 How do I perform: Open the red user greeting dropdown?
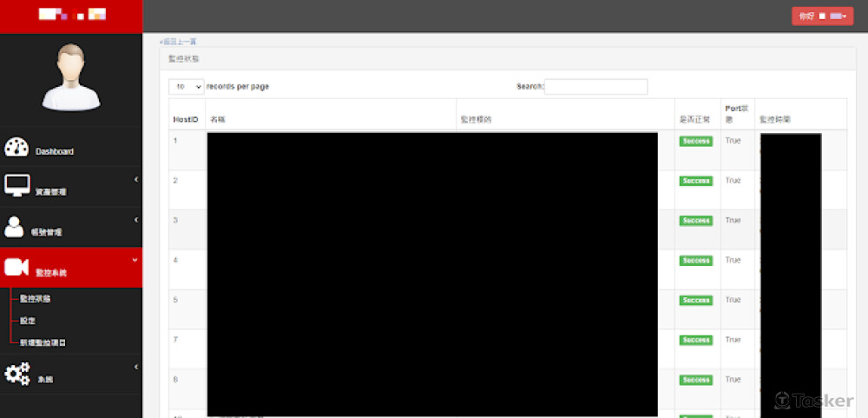[x=822, y=16]
